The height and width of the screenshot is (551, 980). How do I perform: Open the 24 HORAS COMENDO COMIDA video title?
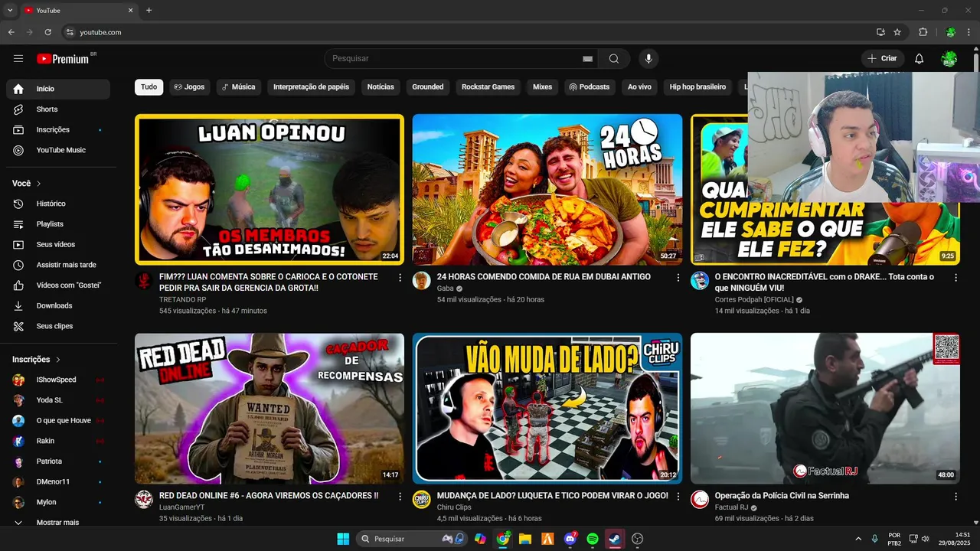pyautogui.click(x=544, y=277)
